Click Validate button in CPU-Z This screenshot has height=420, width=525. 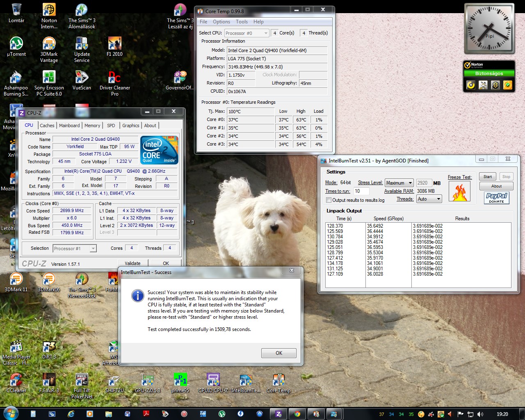click(x=132, y=263)
